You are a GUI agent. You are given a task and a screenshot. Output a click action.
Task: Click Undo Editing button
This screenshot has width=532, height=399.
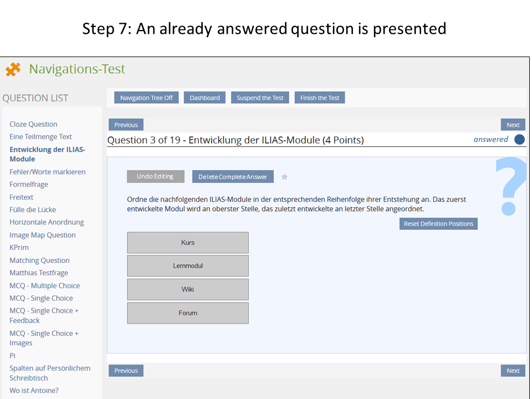[155, 176]
